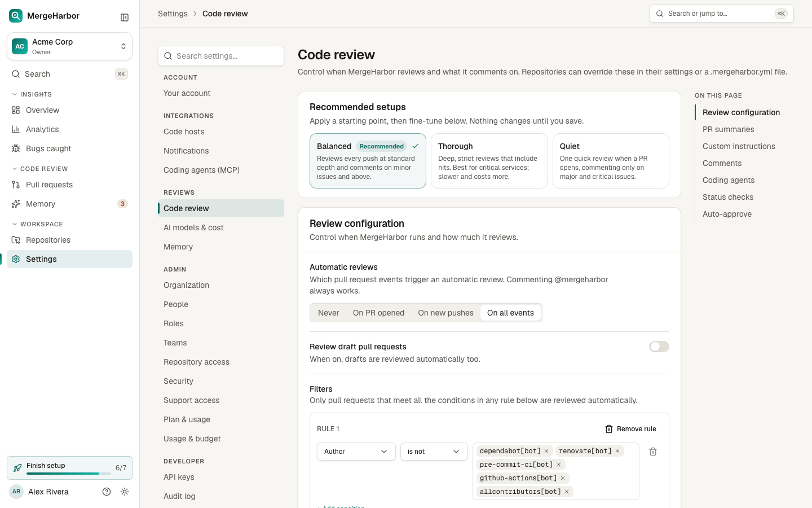Screen dimensions: 812x508
Task: Click the Finish setup rocket icon
Action: [x=17, y=468]
